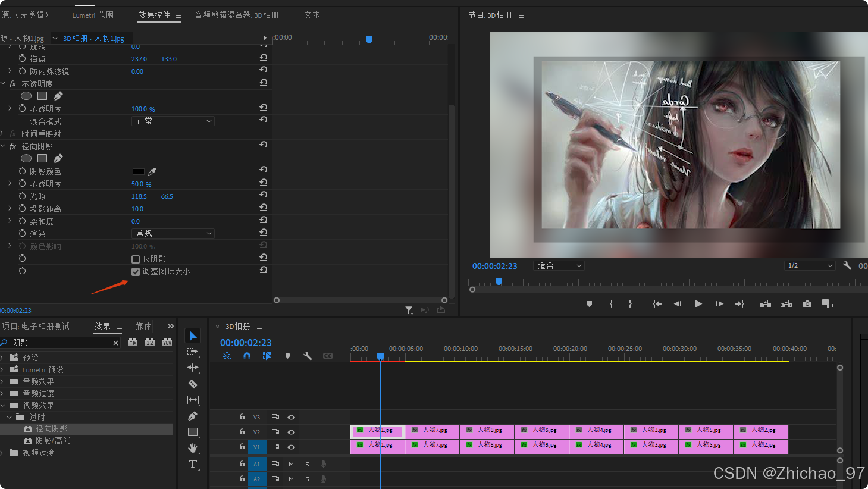
Task: Select the Slip tool
Action: point(193,400)
